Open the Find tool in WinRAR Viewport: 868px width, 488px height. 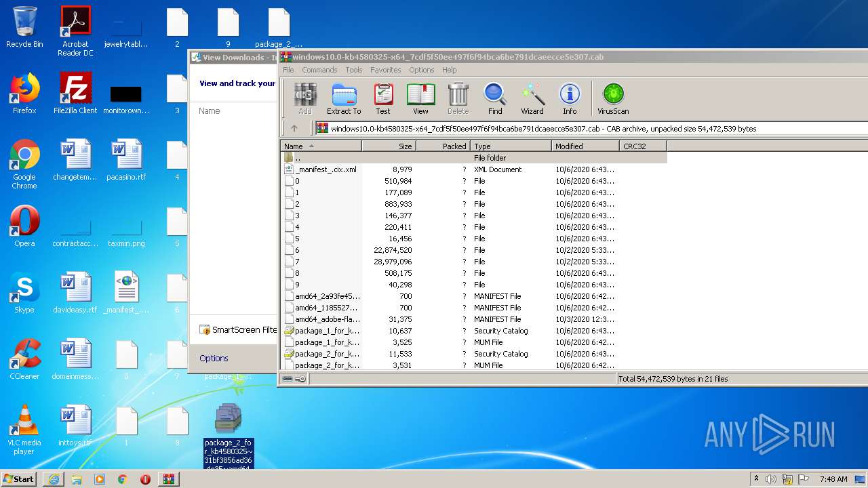tap(495, 99)
